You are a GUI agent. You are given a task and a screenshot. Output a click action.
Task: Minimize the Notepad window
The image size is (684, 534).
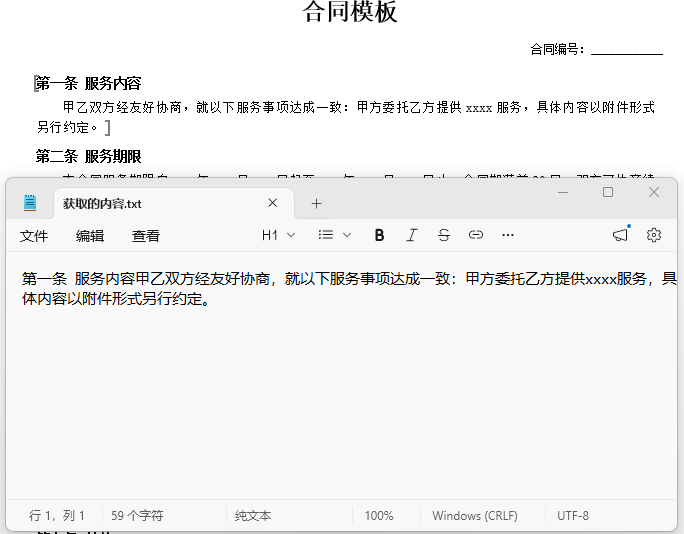tap(563, 192)
